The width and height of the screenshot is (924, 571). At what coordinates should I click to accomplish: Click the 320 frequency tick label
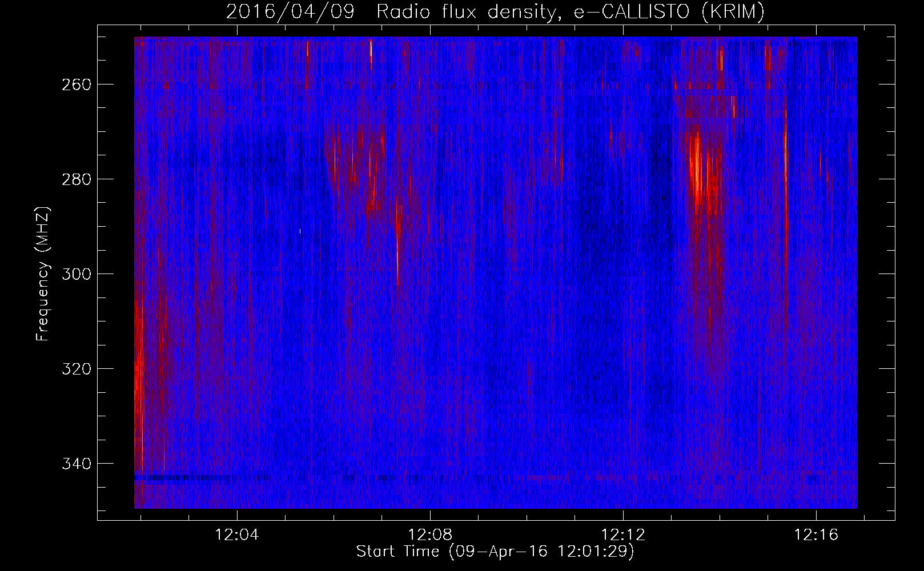pyautogui.click(x=75, y=369)
